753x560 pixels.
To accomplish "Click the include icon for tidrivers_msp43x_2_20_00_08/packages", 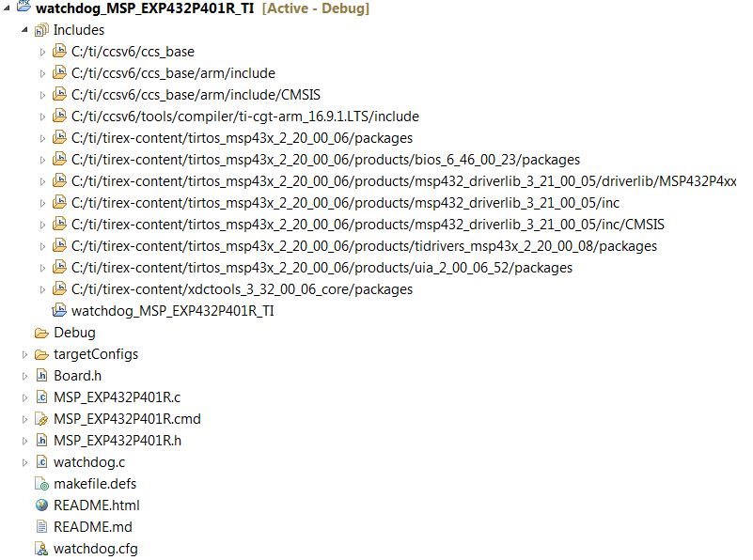I will [59, 245].
